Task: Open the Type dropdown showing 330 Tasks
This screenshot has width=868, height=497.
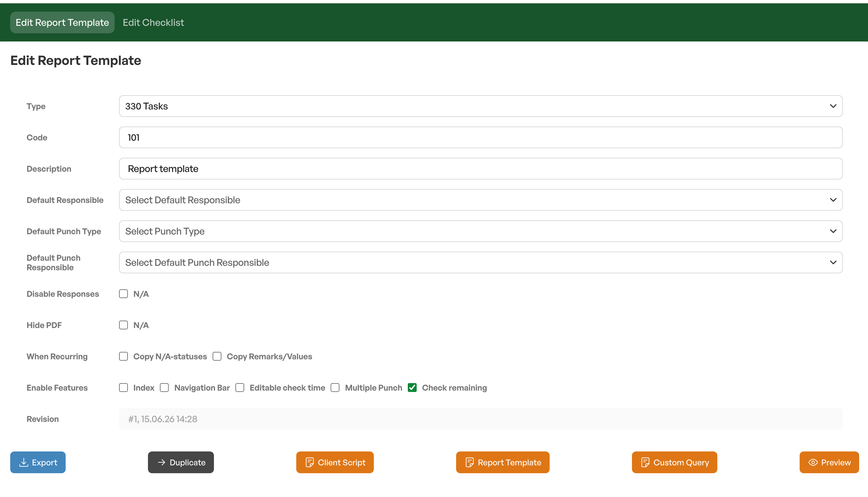Action: point(481,106)
